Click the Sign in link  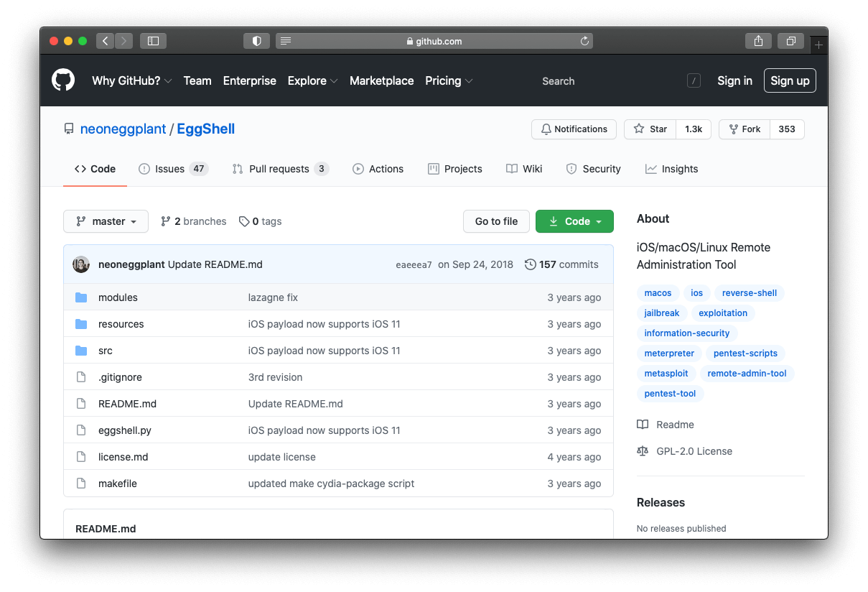pos(735,80)
